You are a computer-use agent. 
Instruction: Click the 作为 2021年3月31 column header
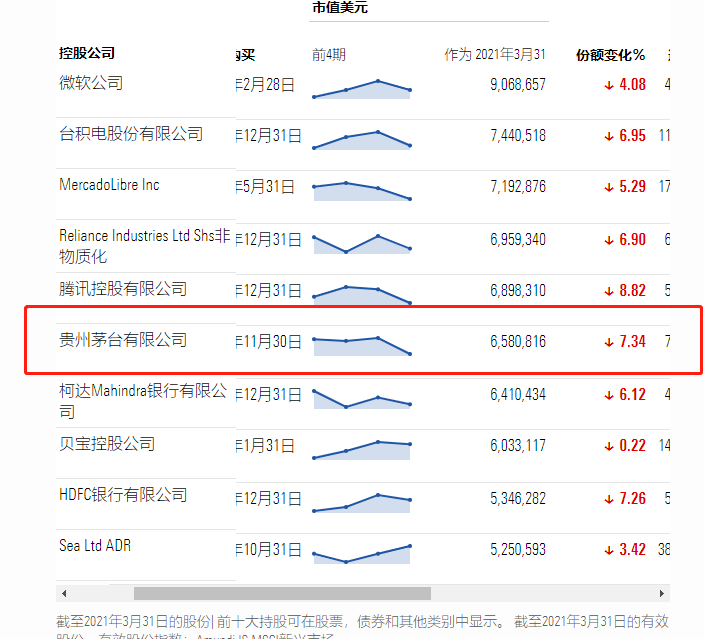tap(495, 54)
